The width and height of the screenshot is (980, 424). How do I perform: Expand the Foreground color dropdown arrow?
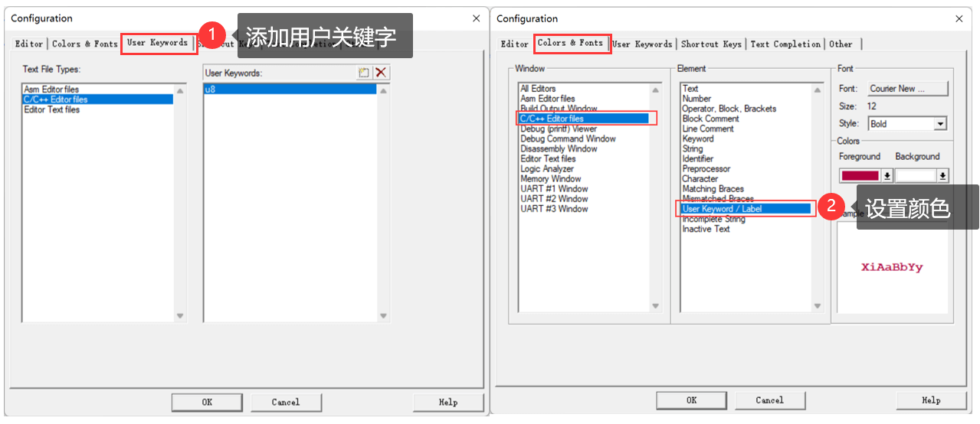[x=887, y=176]
